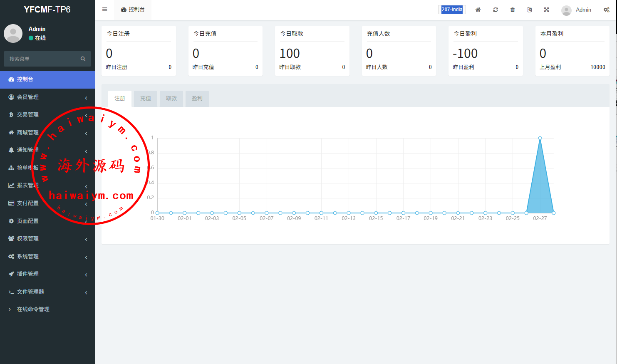Switch to the 盈利 chart tab

pyautogui.click(x=197, y=99)
